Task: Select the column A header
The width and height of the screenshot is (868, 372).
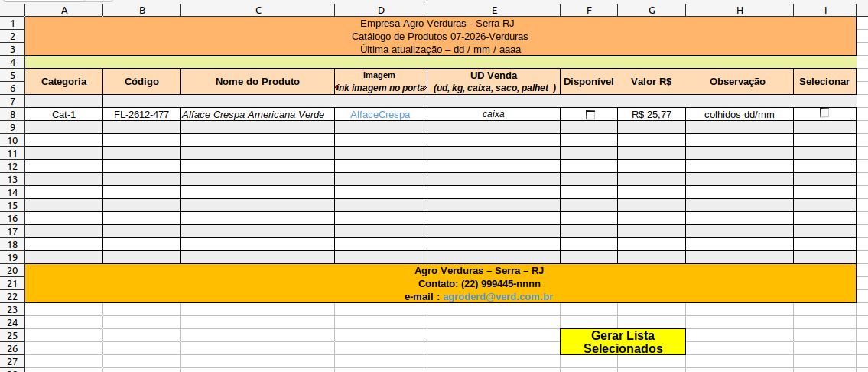Action: click(63, 10)
